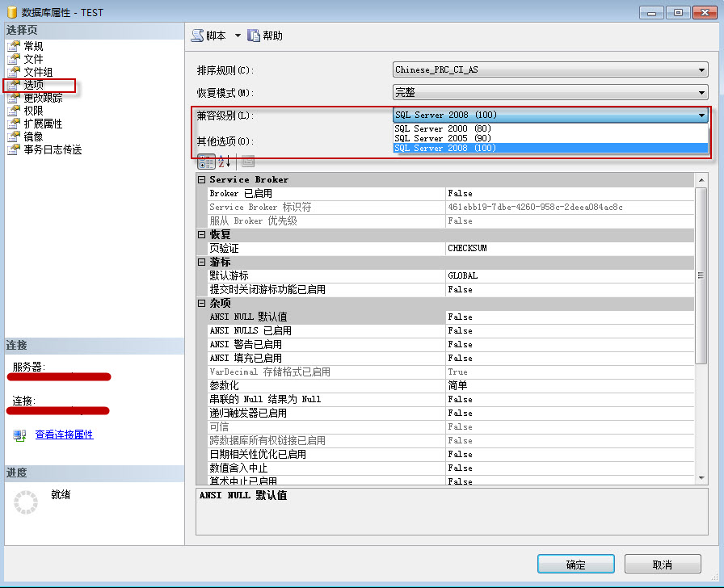The image size is (724, 588).
Task: Select the Service Broker 标识符 GUID value
Action: click(x=570, y=208)
